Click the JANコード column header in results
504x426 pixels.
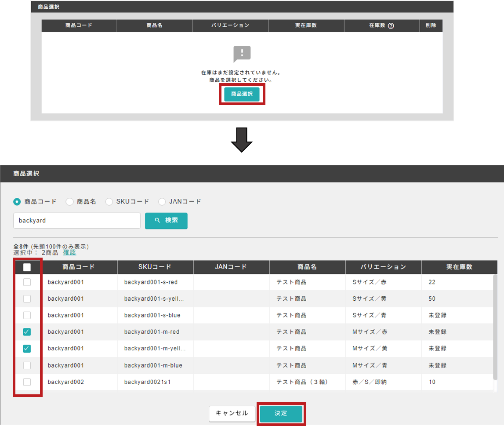(x=231, y=267)
